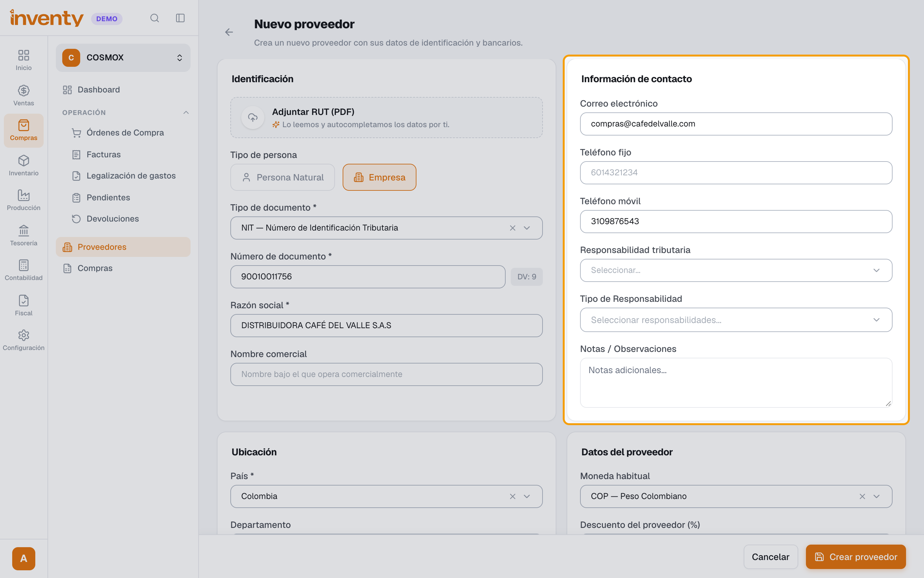This screenshot has width=924, height=578.
Task: Go back with the arrow icon
Action: point(229,32)
